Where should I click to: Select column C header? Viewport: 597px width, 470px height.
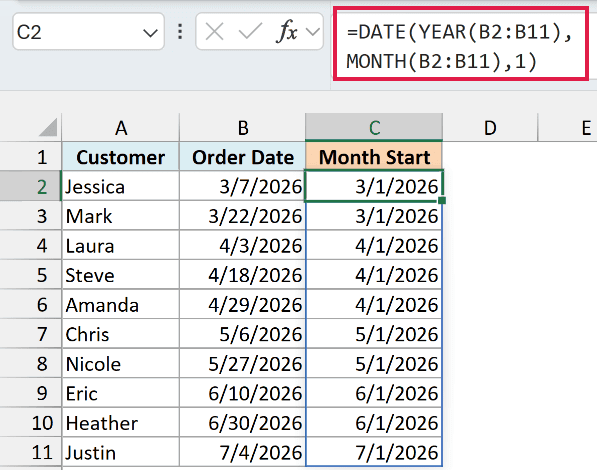pyautogui.click(x=374, y=128)
